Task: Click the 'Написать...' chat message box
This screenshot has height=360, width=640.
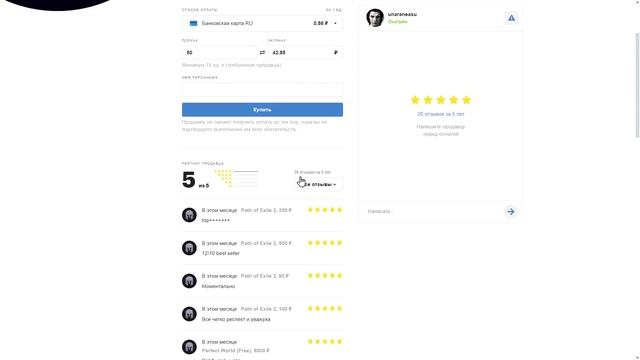Action: pos(433,211)
